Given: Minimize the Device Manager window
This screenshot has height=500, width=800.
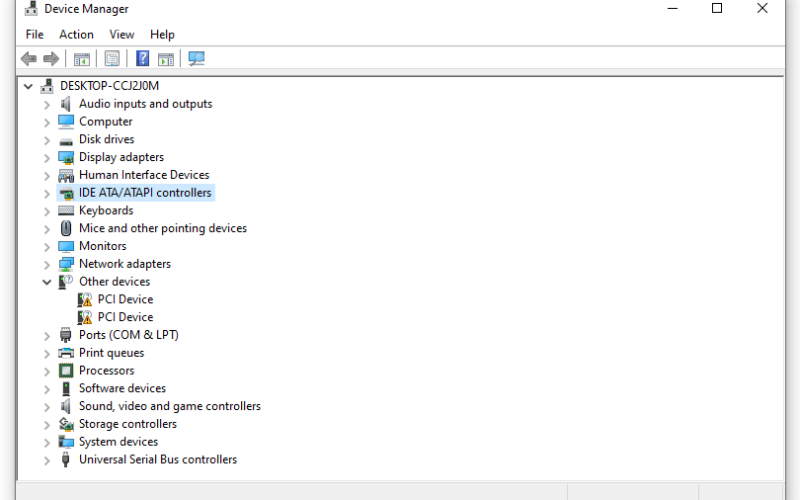Looking at the screenshot, I should coord(672,8).
